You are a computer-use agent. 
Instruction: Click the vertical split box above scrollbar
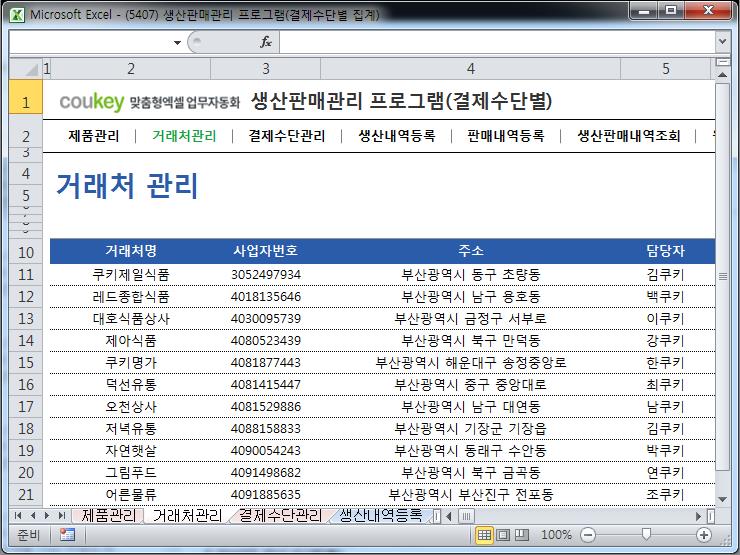coord(722,62)
